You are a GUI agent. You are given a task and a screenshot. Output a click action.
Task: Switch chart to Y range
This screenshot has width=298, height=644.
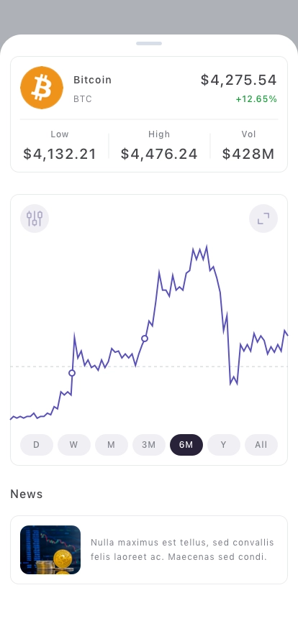(x=224, y=445)
